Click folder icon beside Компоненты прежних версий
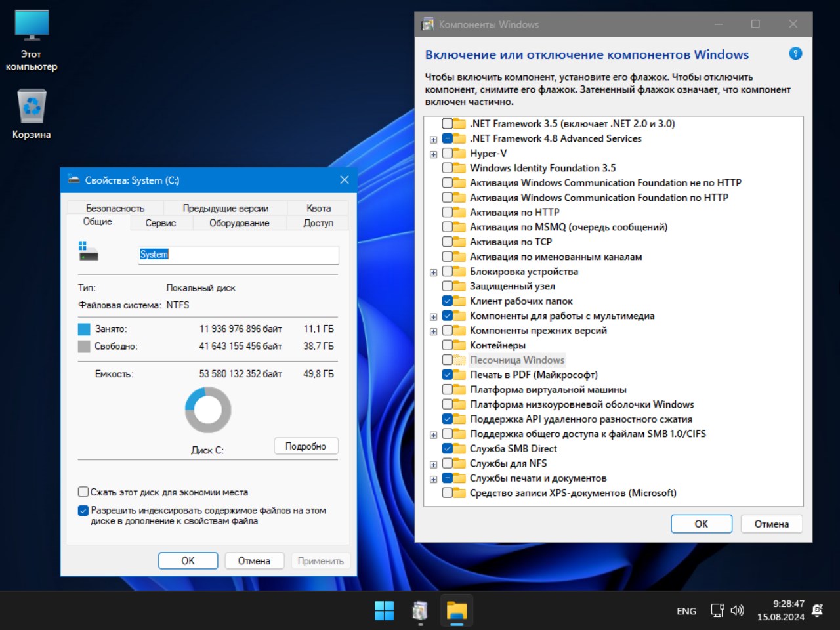 459,330
